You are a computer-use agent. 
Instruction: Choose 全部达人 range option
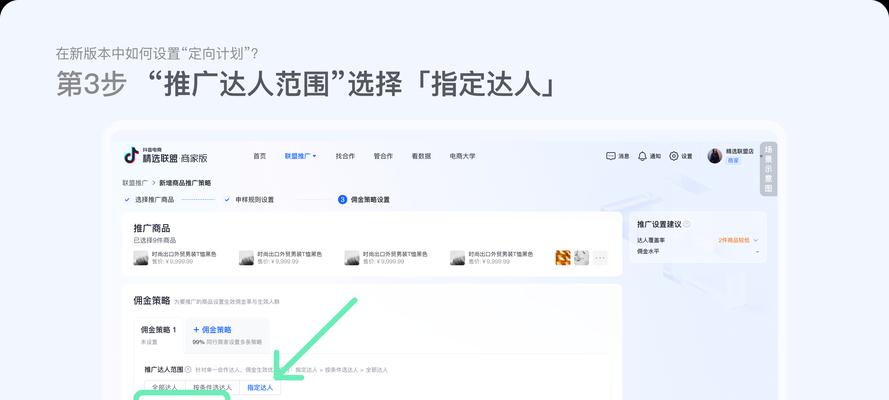click(165, 388)
